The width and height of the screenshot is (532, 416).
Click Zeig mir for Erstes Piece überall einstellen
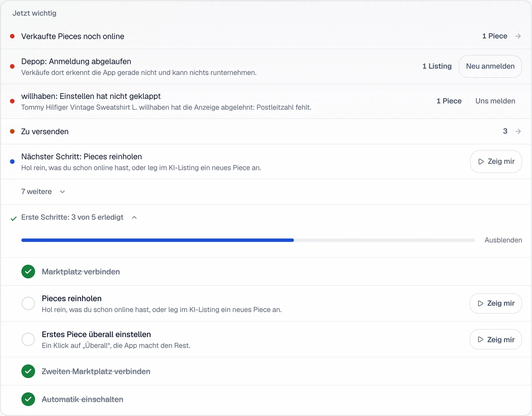[x=496, y=339]
